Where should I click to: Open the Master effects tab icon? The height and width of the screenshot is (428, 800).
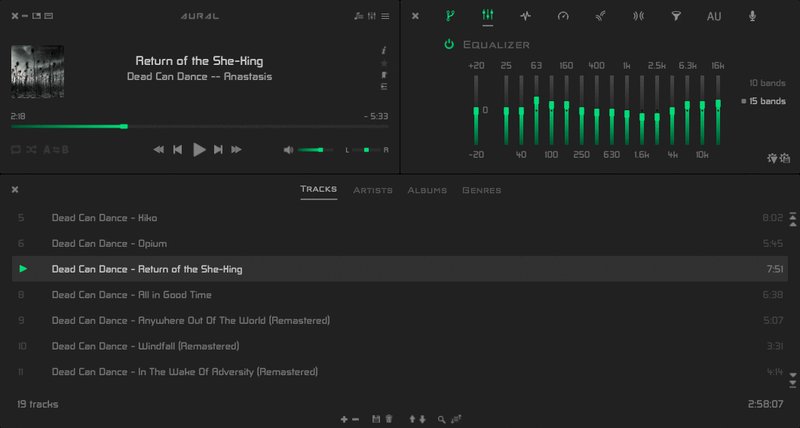tap(450, 16)
